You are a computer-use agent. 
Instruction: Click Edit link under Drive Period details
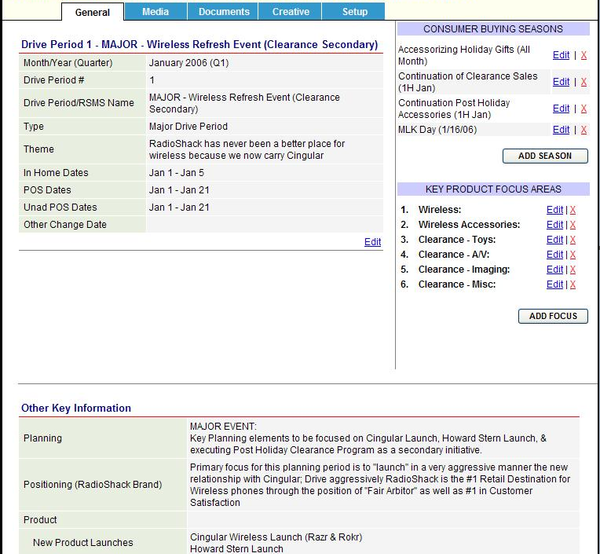[372, 242]
